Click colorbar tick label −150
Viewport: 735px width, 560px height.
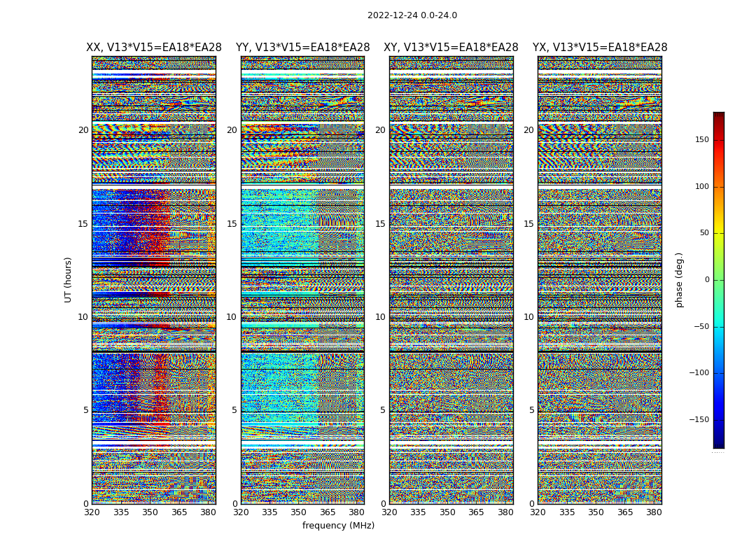point(699,419)
